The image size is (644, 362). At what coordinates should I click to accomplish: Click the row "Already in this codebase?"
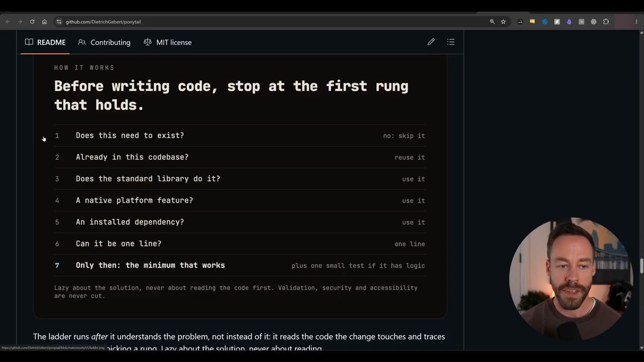click(240, 157)
